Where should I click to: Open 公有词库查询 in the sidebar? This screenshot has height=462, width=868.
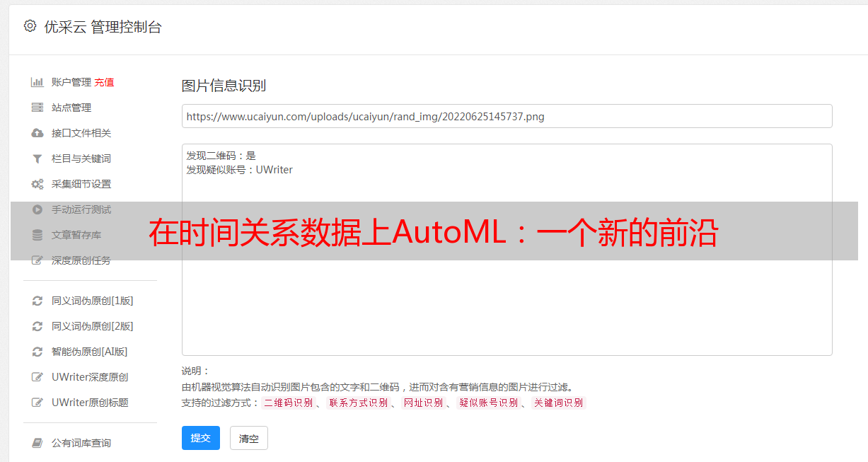(81, 443)
